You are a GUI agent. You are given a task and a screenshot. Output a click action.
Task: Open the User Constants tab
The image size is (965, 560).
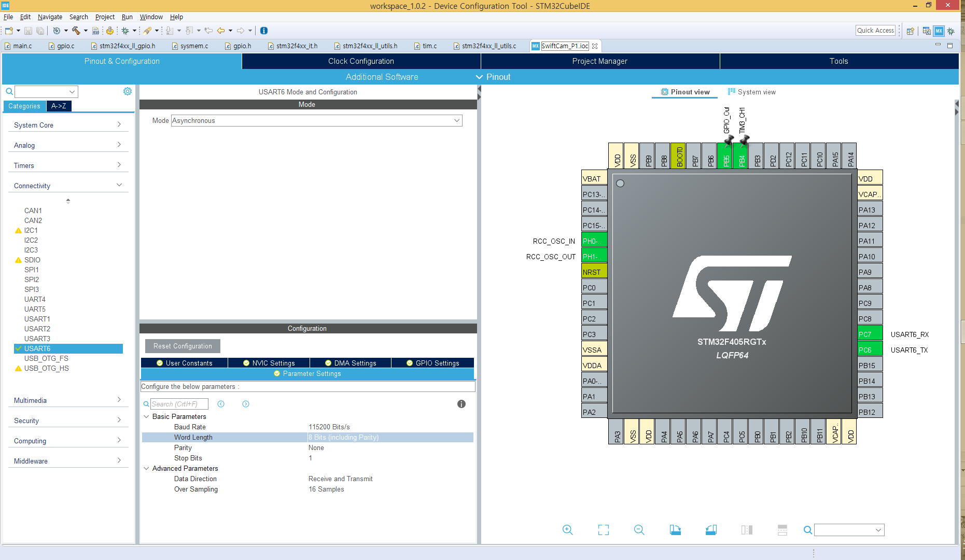pyautogui.click(x=184, y=363)
